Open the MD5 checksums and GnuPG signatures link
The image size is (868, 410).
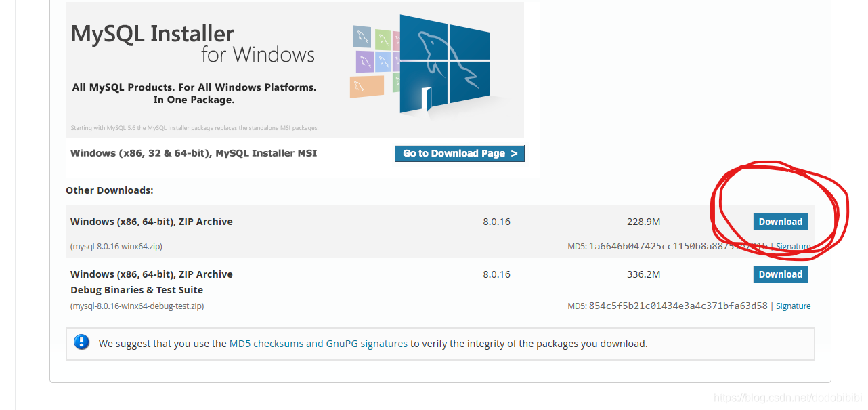pyautogui.click(x=318, y=344)
